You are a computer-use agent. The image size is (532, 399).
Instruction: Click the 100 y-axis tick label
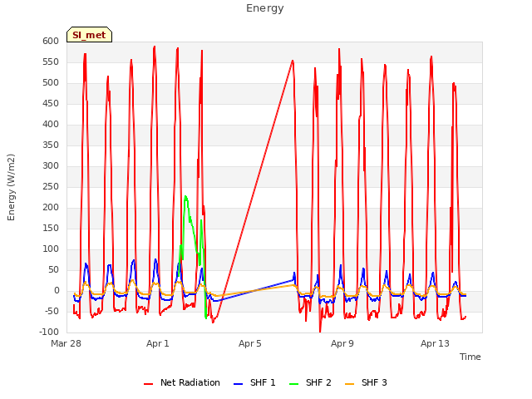51,249
